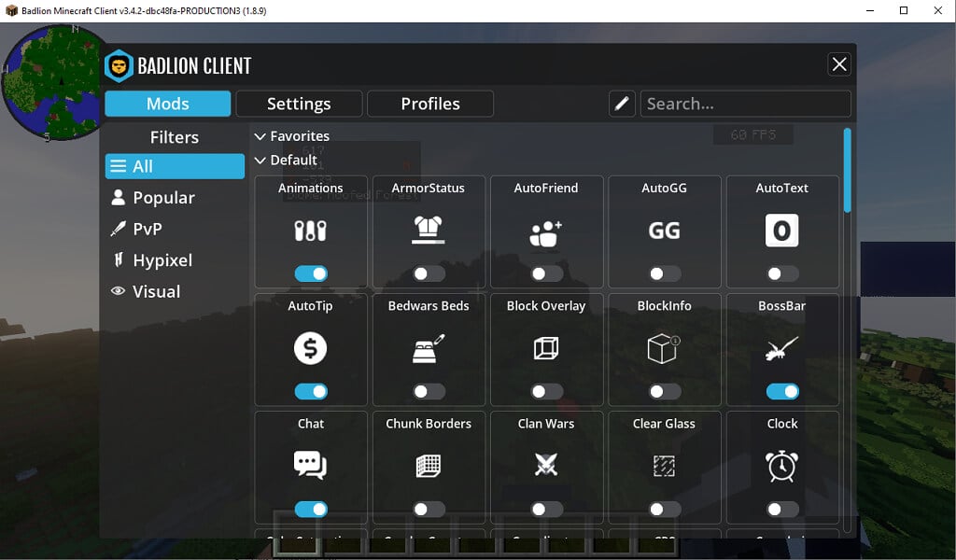Click the Clock alarm icon
The image size is (956, 560).
click(781, 466)
